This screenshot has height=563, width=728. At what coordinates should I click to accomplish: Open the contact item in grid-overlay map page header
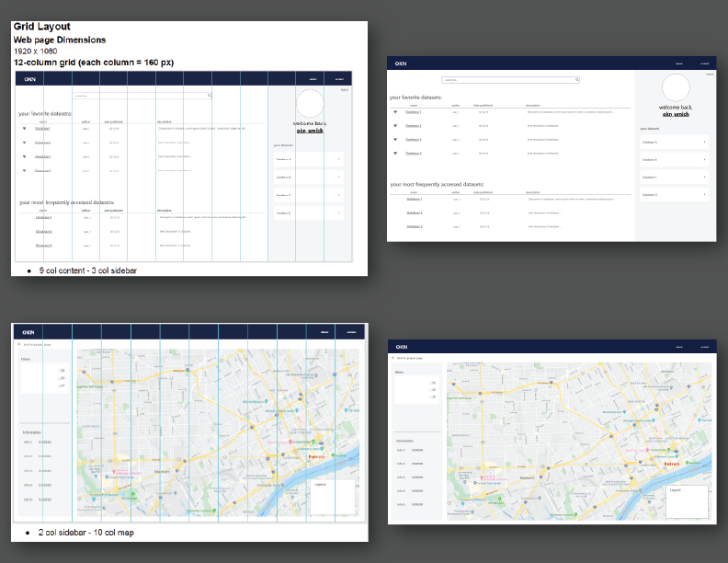[x=351, y=332]
